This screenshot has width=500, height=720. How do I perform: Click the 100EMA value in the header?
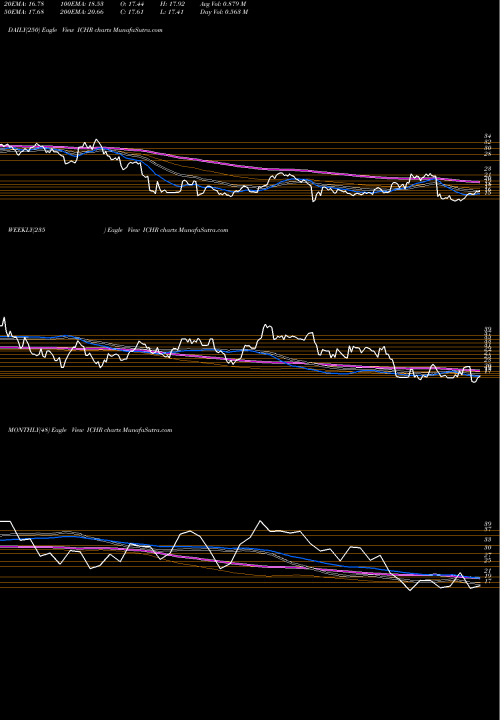point(84,4)
